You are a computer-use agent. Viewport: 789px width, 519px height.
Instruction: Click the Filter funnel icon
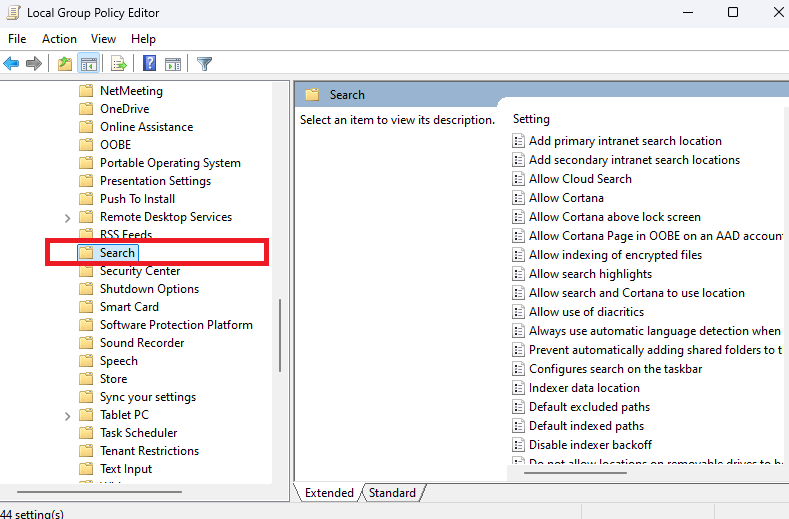click(x=204, y=64)
